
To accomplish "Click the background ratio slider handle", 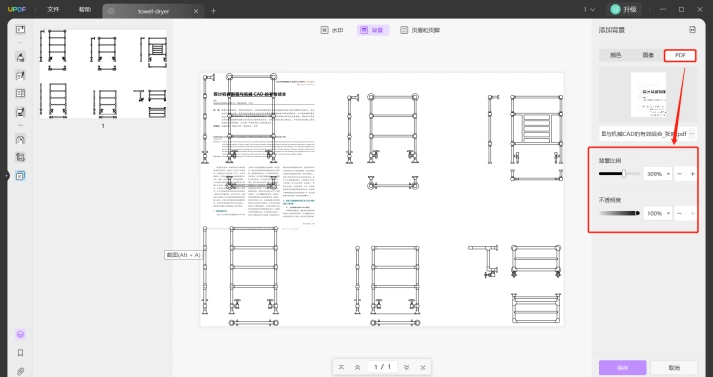I will click(624, 174).
